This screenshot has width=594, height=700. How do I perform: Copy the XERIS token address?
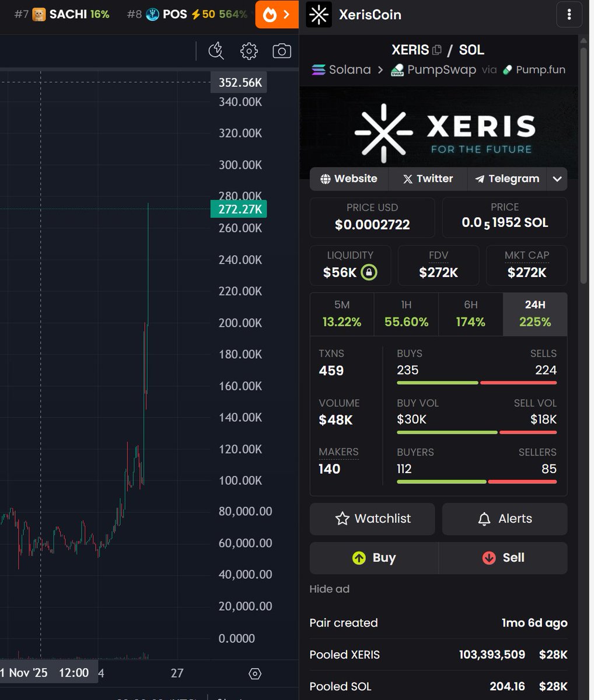(436, 50)
